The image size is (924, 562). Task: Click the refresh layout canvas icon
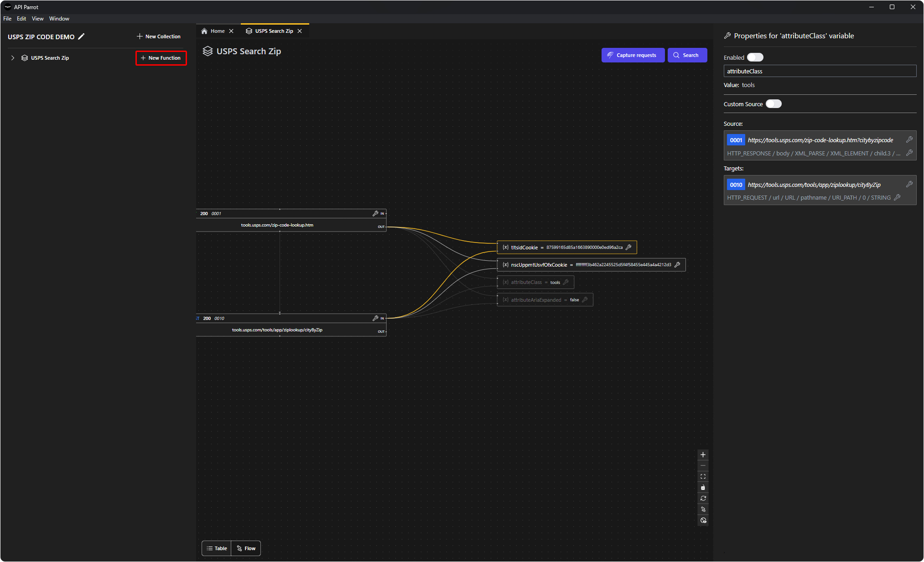[x=703, y=498]
